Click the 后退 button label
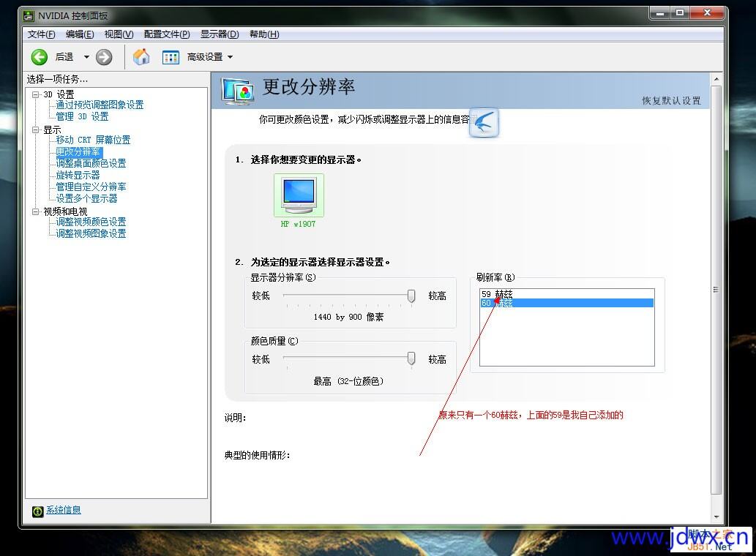Image resolution: width=756 pixels, height=556 pixels. [x=64, y=57]
